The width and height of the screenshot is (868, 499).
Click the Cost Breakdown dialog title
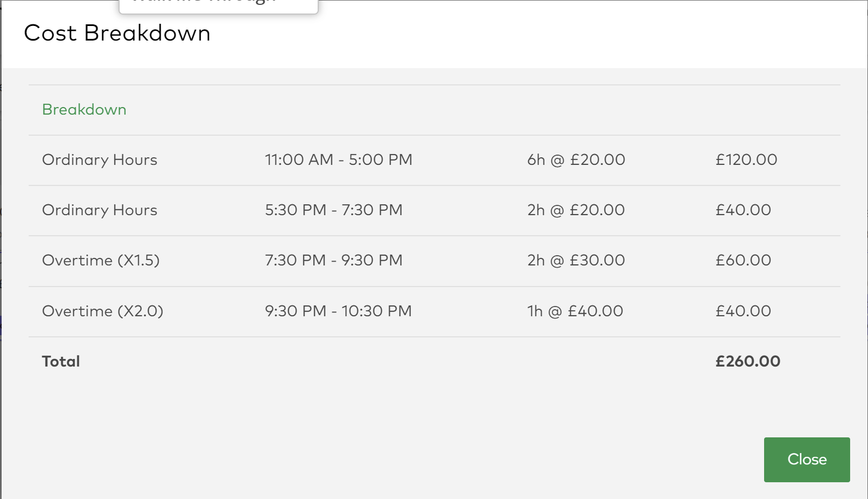click(x=117, y=33)
